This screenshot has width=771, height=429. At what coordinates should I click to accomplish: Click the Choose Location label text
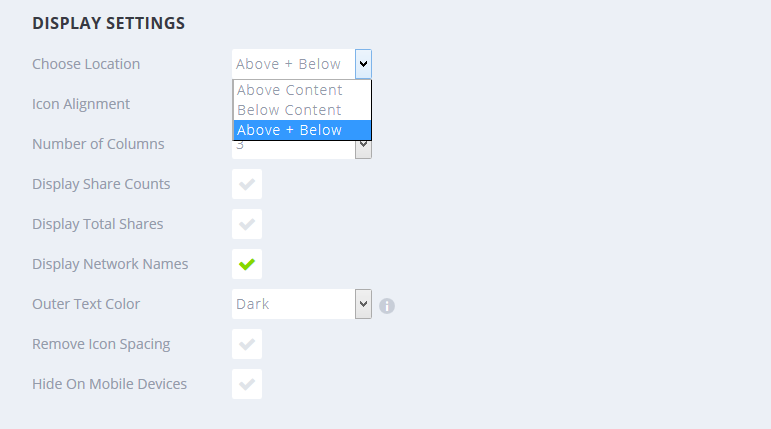click(86, 64)
